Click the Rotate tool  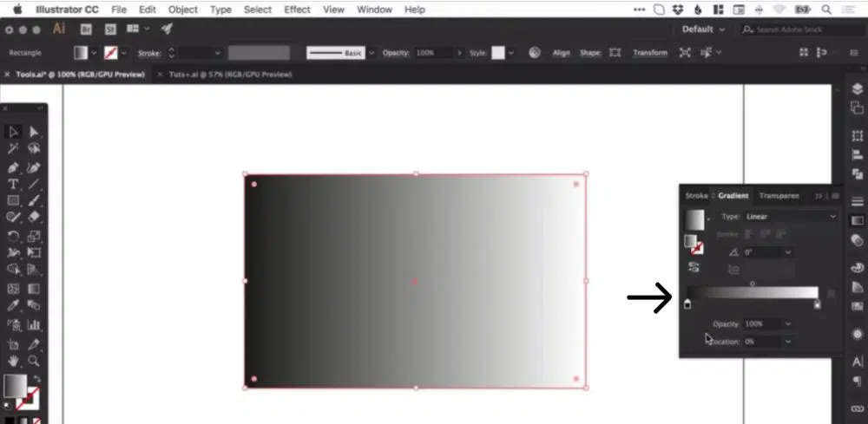[14, 236]
